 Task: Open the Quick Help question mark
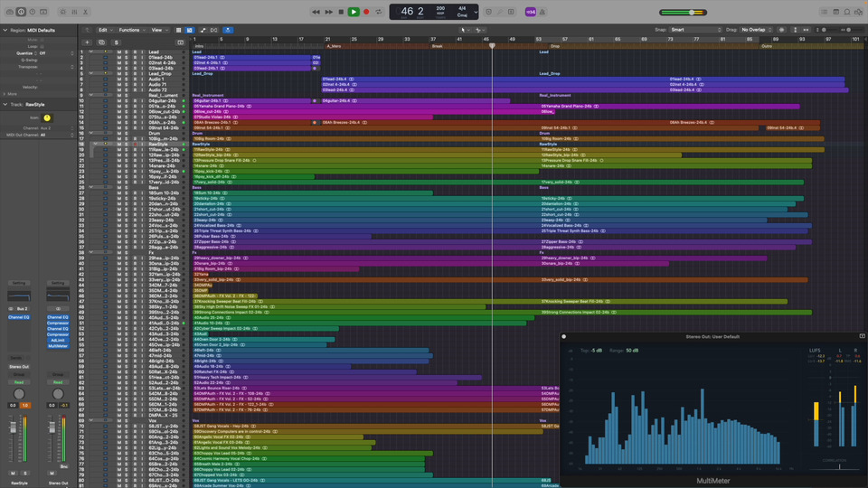pos(33,12)
